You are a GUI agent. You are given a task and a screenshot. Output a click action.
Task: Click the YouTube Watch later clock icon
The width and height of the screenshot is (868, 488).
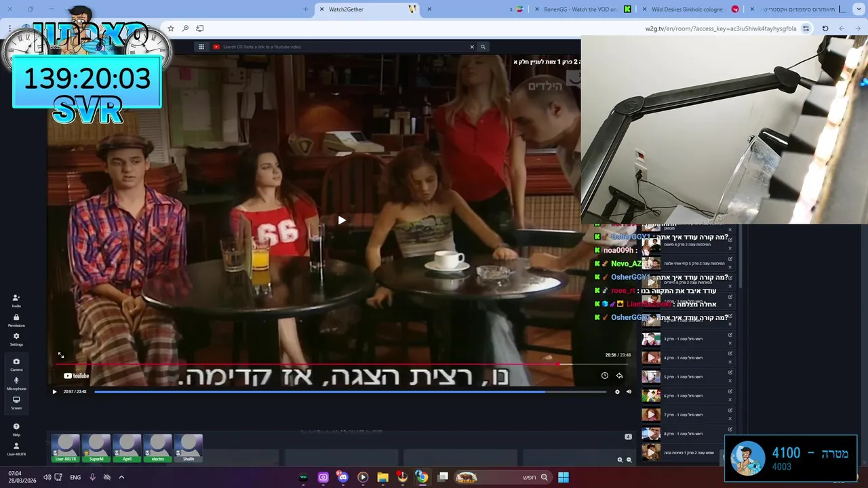pyautogui.click(x=605, y=375)
